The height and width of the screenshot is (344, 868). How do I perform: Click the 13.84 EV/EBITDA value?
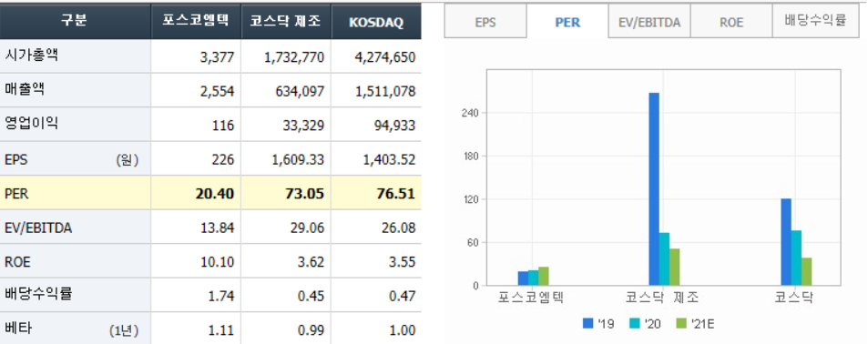pyautogui.click(x=217, y=228)
